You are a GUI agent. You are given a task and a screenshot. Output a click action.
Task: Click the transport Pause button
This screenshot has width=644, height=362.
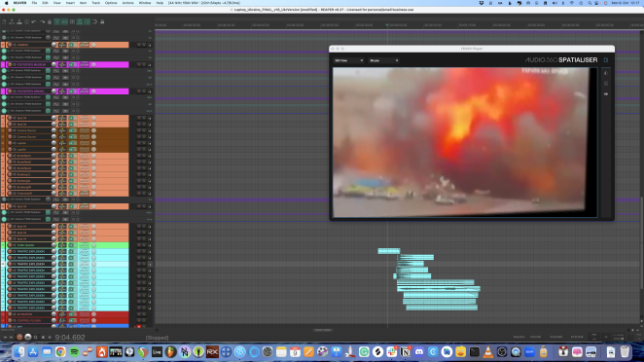[50, 338]
